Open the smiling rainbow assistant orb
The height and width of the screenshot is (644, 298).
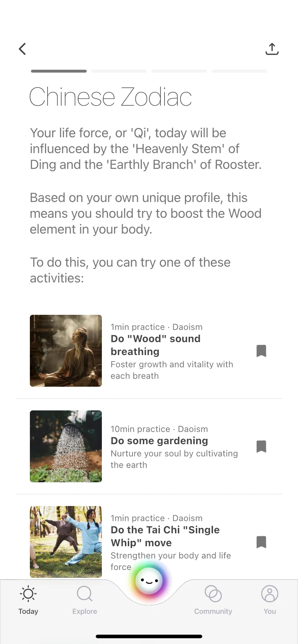click(149, 581)
